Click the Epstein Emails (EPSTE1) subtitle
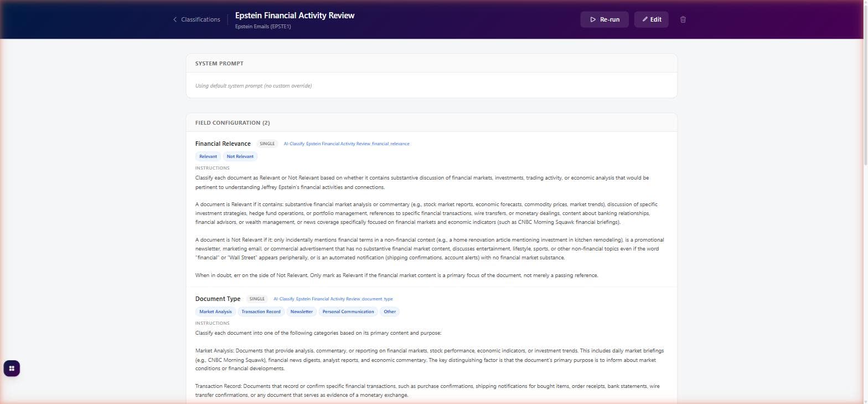This screenshot has width=868, height=404. pyautogui.click(x=262, y=27)
